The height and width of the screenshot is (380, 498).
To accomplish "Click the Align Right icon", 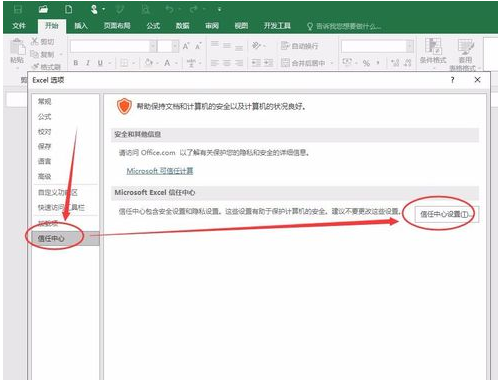I will click(239, 62).
